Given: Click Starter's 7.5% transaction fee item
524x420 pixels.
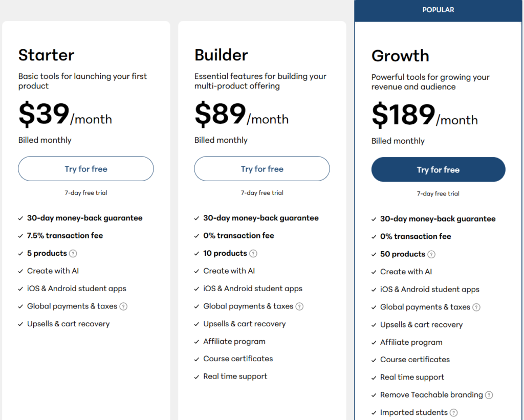Looking at the screenshot, I should pyautogui.click(x=65, y=236).
